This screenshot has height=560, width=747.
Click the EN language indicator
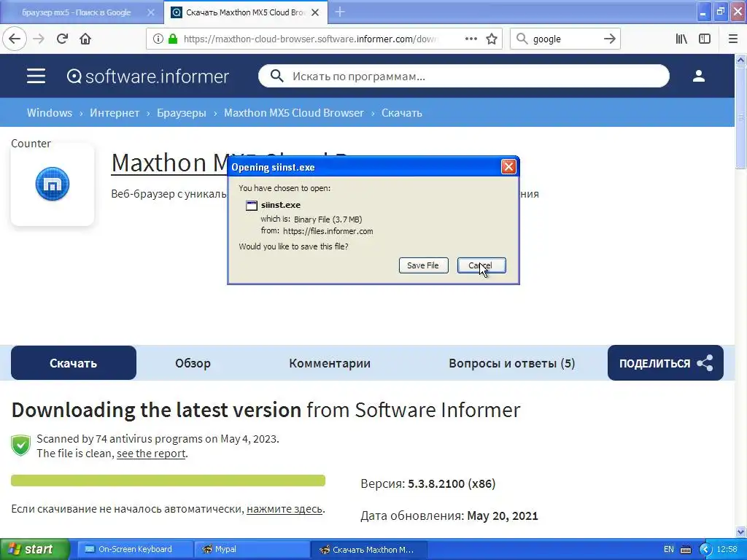click(669, 550)
